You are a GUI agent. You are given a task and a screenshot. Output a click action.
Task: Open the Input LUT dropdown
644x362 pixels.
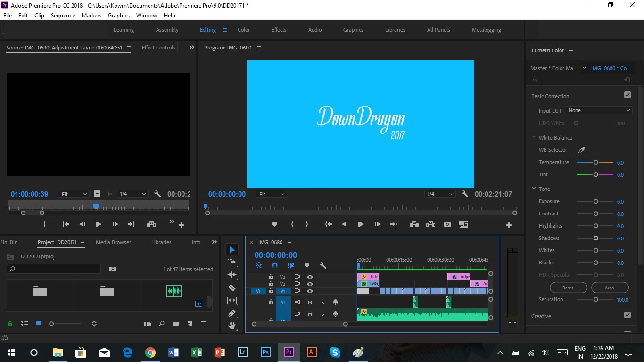tap(598, 110)
